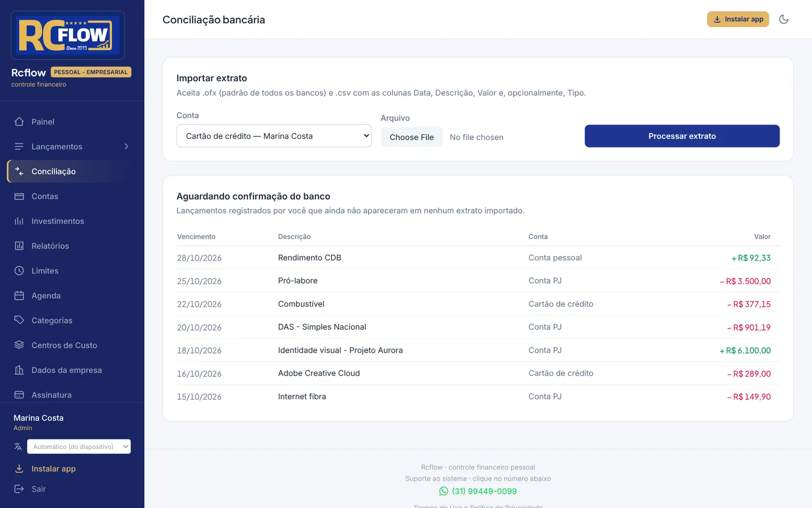This screenshot has height=508, width=812.
Task: Click the Relatórios chart icon
Action: [x=19, y=246]
